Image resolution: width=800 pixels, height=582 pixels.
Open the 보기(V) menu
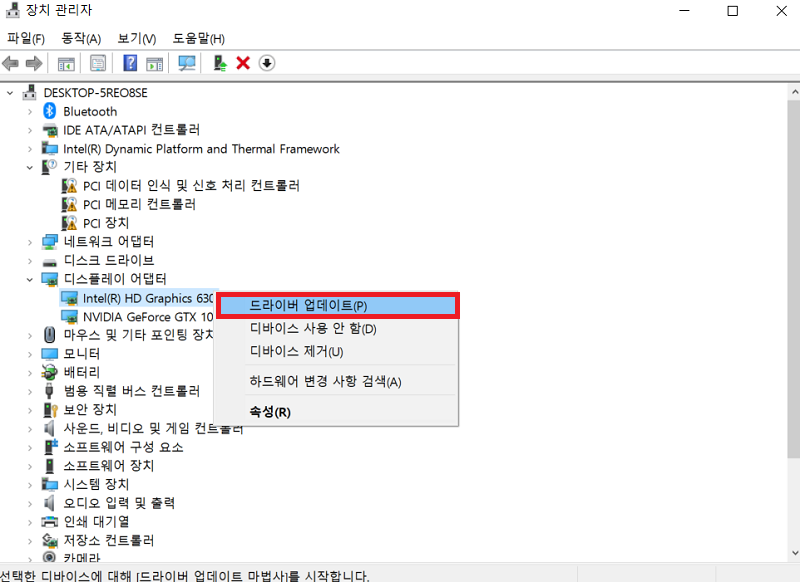(x=137, y=38)
